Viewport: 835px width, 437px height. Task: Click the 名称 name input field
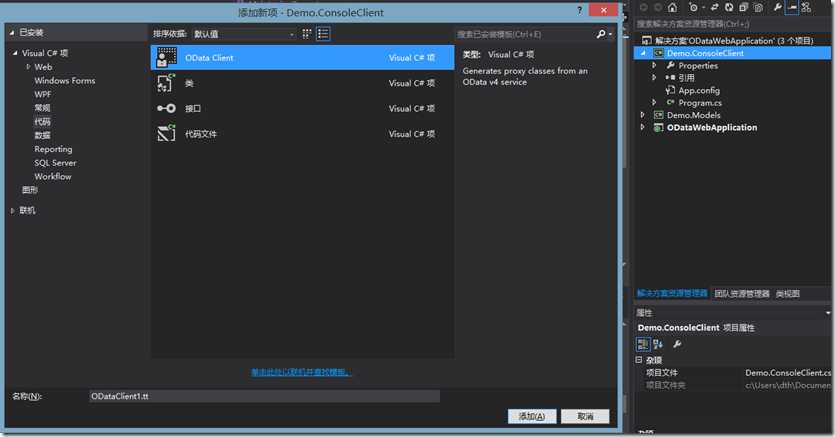click(x=264, y=396)
